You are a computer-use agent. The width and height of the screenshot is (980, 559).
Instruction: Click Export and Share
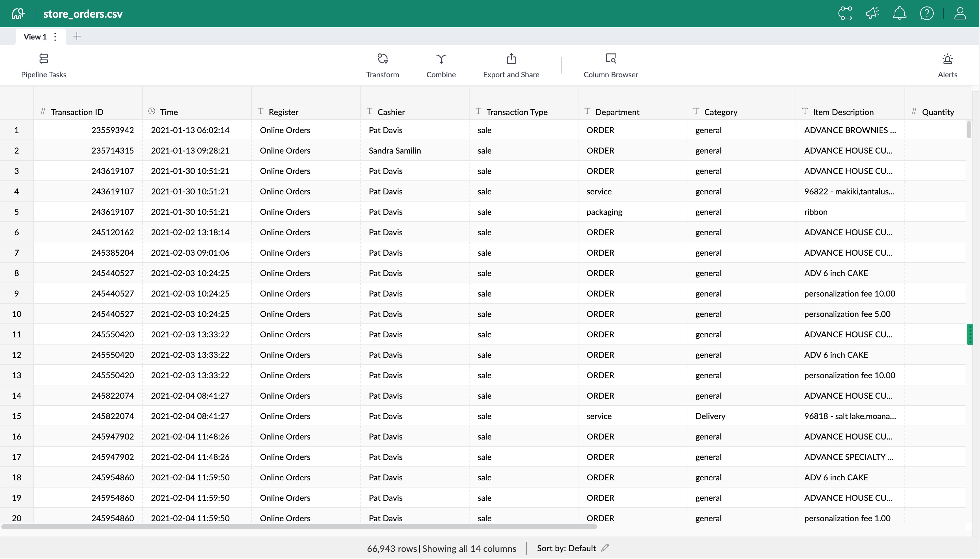point(511,65)
